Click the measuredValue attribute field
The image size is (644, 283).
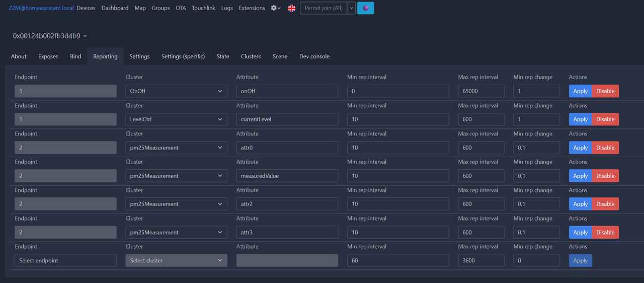(x=287, y=176)
